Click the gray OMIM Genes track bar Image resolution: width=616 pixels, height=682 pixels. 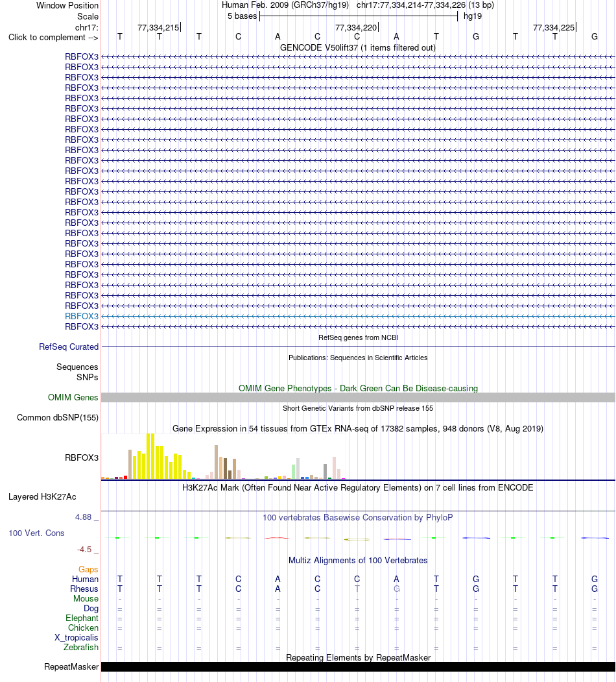tap(358, 397)
